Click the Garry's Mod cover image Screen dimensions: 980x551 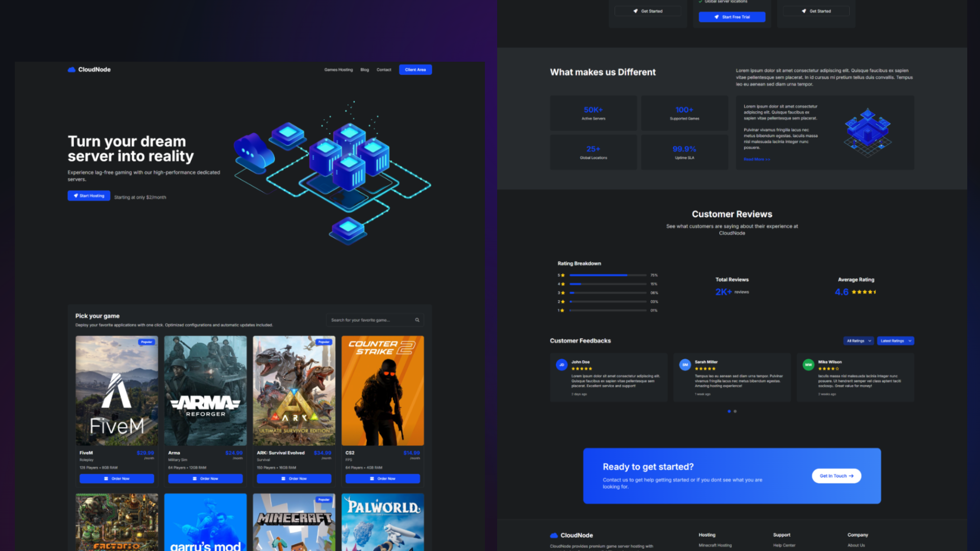coord(205,522)
